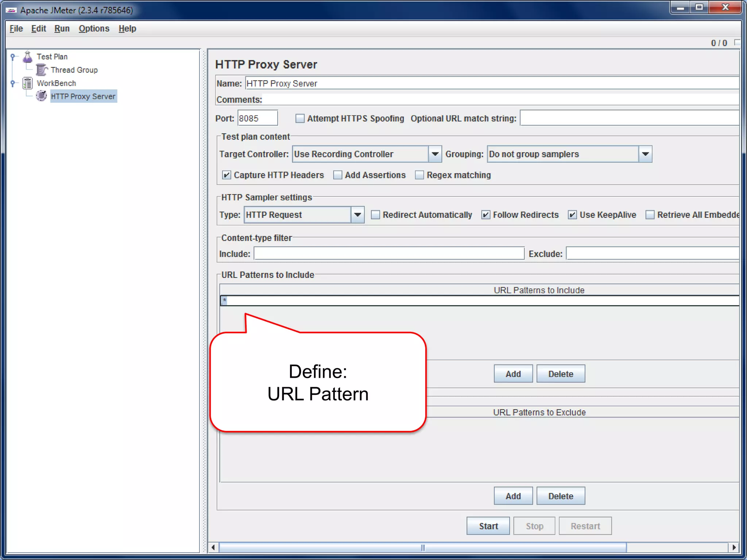Click the right arrow of horizontal scrollbar

[x=734, y=547]
